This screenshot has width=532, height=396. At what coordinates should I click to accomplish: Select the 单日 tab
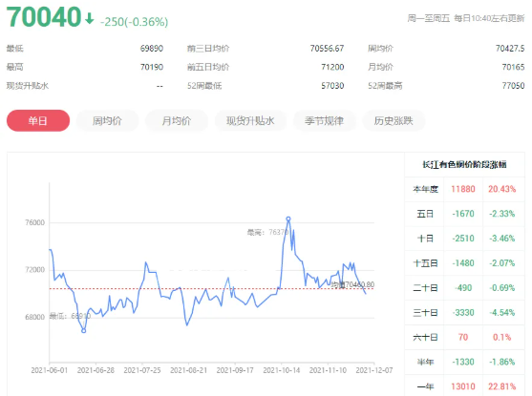38,120
